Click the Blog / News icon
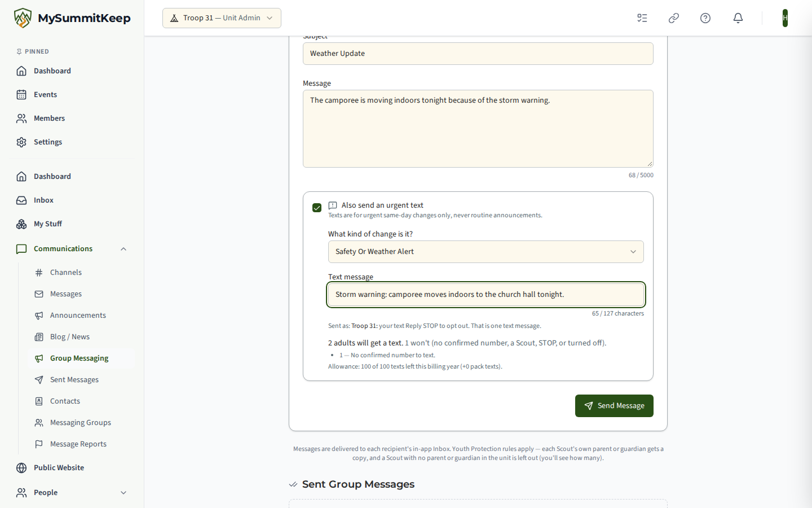This screenshot has height=508, width=812. [x=39, y=337]
